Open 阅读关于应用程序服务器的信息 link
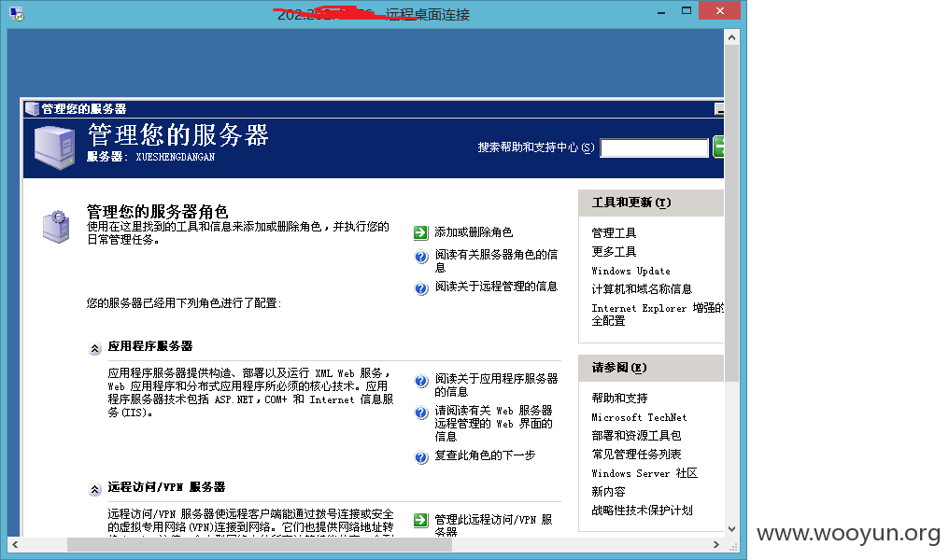Screen dimensions: 949x560 tap(496, 385)
